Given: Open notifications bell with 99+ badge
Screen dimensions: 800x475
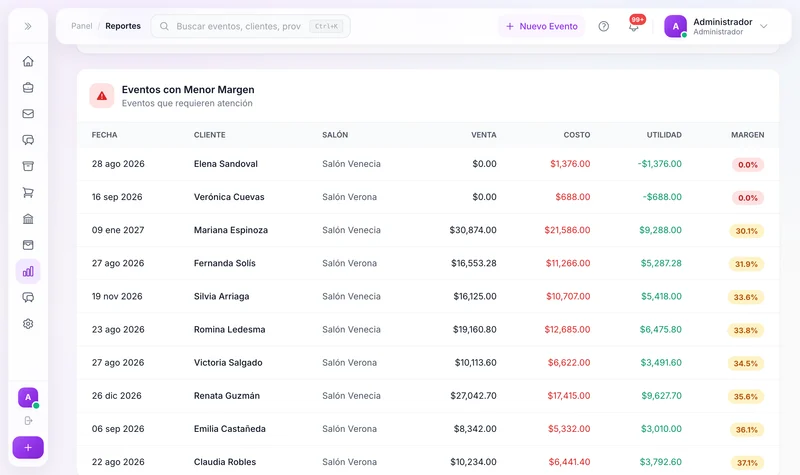Looking at the screenshot, I should 634,26.
